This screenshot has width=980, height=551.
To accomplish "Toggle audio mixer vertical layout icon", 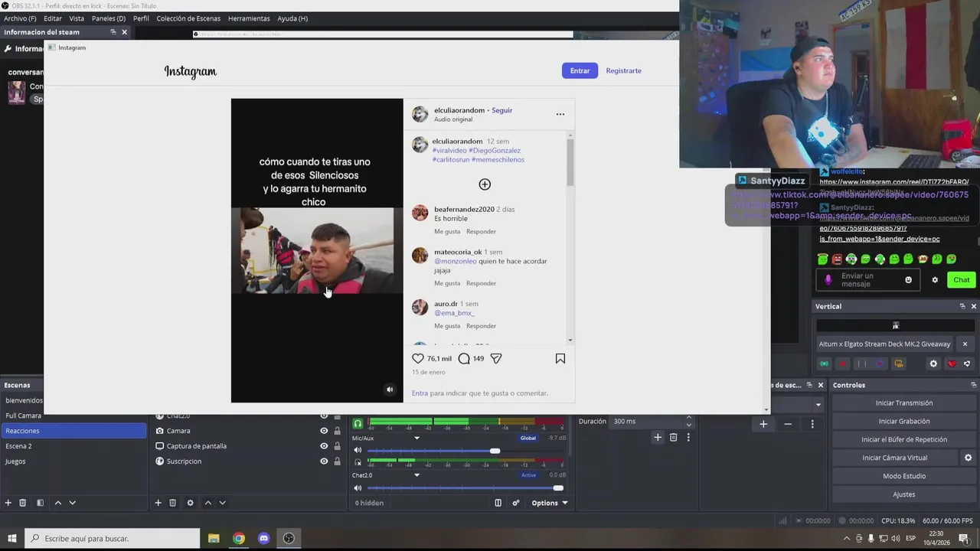I will coord(498,503).
